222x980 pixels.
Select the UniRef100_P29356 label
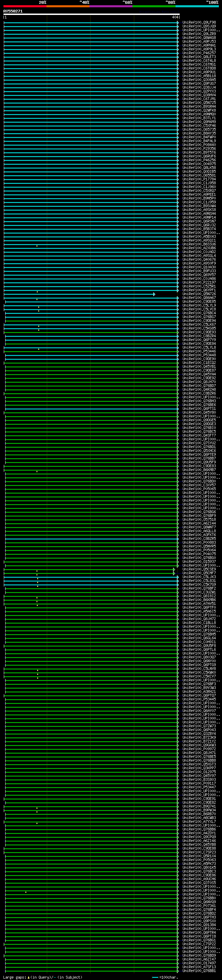coord(199,149)
